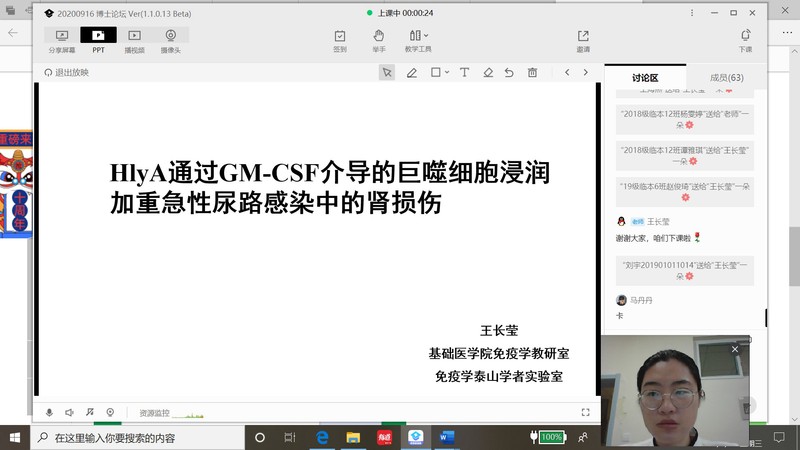Image resolution: width=800 pixels, height=450 pixels.
Task: Toggle the 摄像头 camera source
Action: tap(170, 40)
